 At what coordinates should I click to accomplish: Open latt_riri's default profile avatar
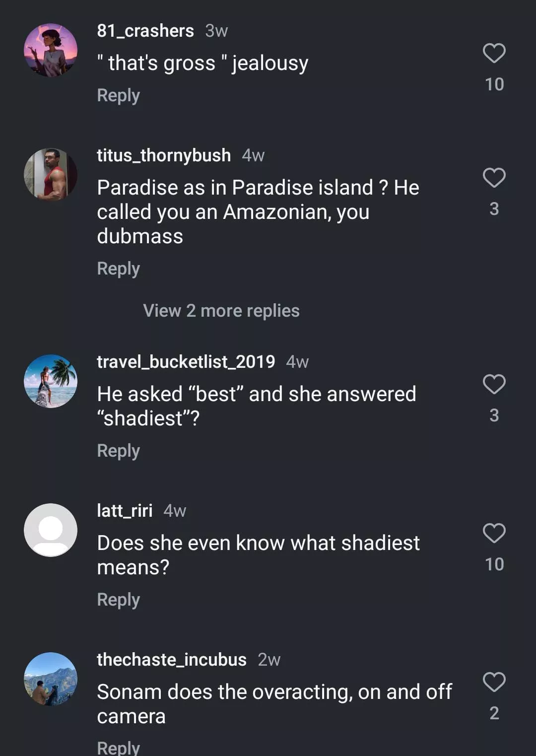coord(51,530)
